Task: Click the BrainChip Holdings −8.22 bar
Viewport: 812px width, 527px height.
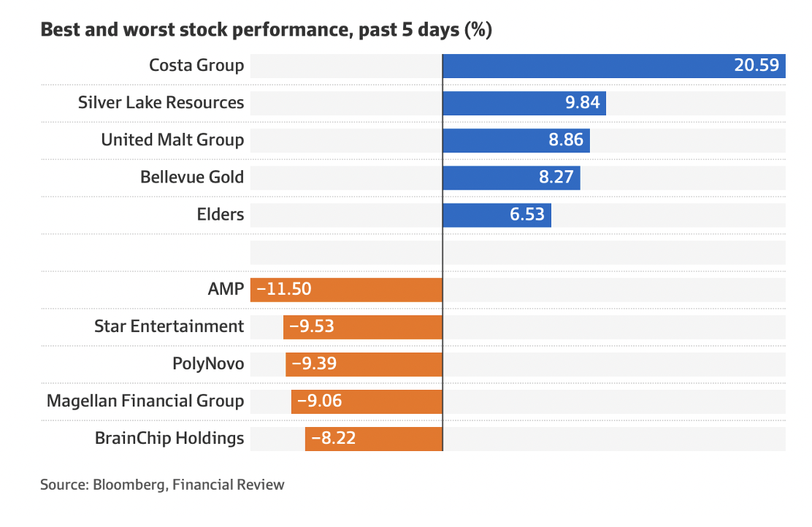Action: 374,439
